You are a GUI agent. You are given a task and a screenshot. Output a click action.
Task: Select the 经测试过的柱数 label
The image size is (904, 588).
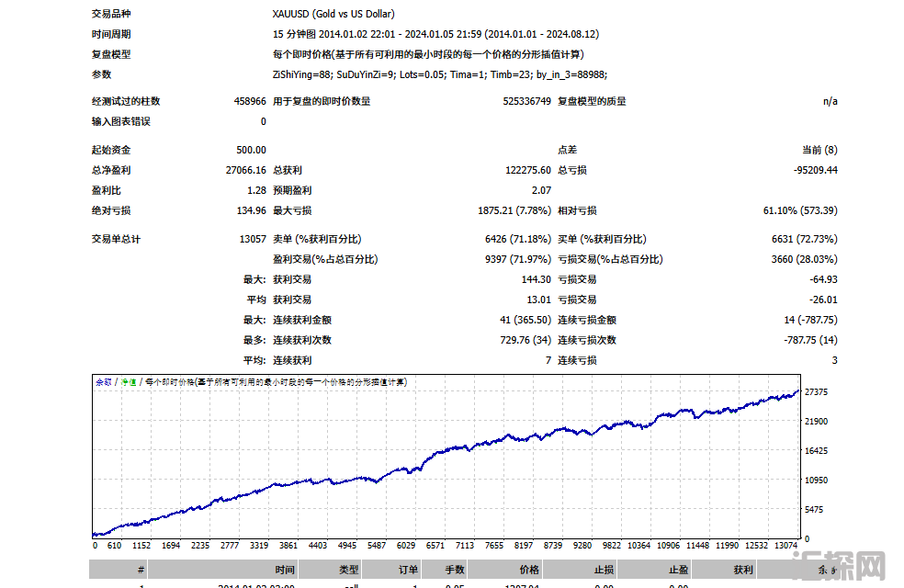[126, 101]
